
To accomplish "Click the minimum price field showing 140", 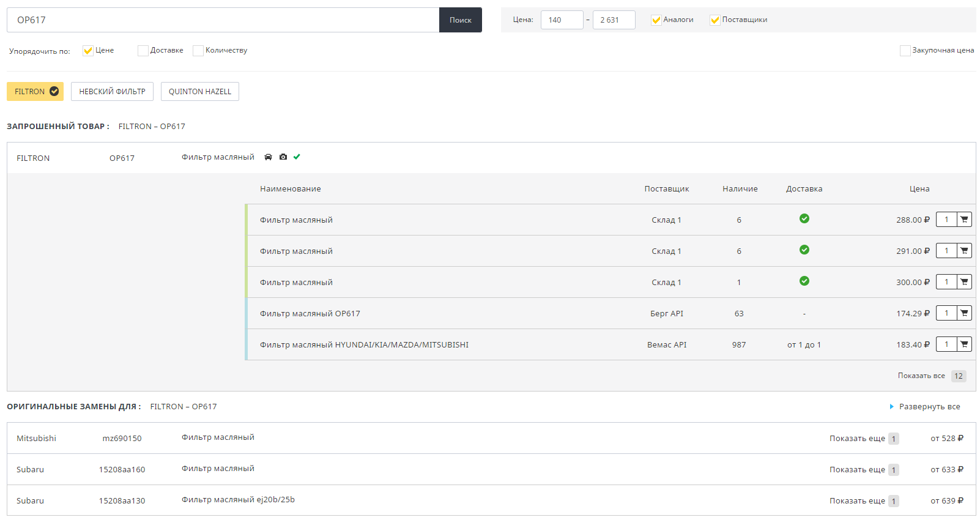I will (562, 20).
